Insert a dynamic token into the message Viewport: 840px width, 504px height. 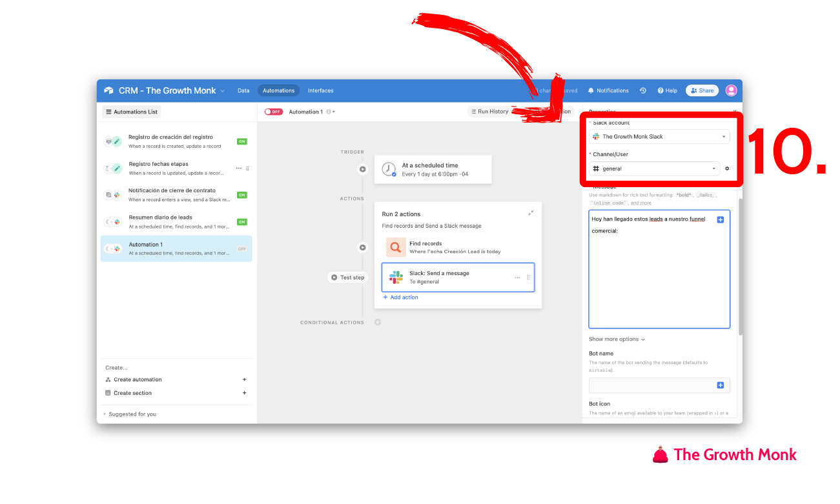click(x=721, y=219)
